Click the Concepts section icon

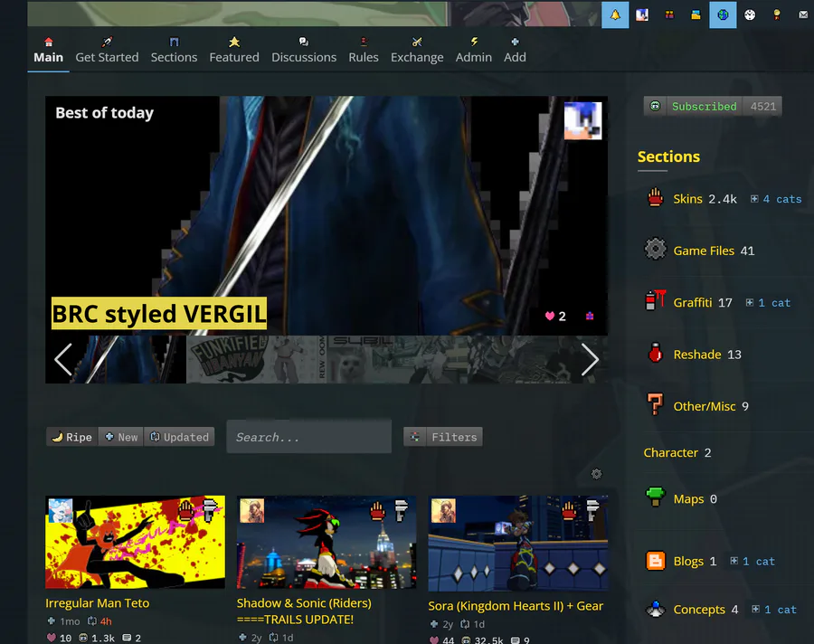[x=655, y=609]
